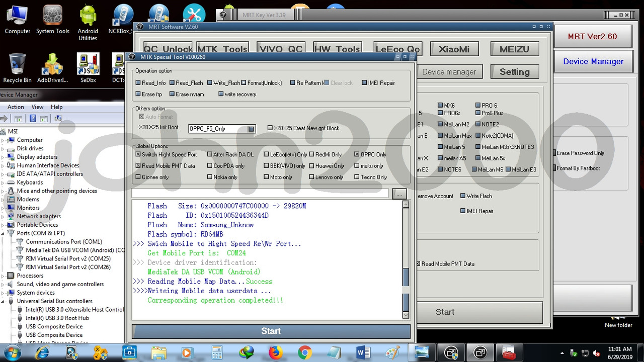Click the Device Manager forward arrow icon
Viewport: 644px width, 362px height.
(4, 119)
